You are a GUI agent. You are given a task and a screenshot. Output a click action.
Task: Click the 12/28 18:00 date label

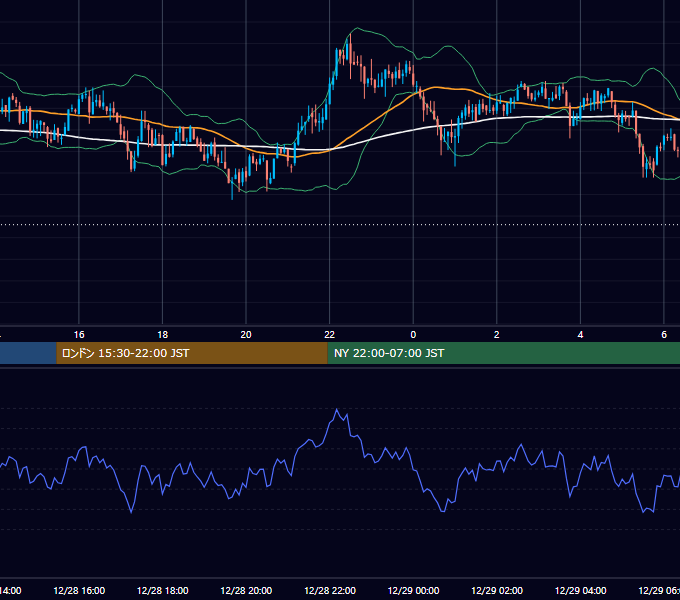pos(163,590)
